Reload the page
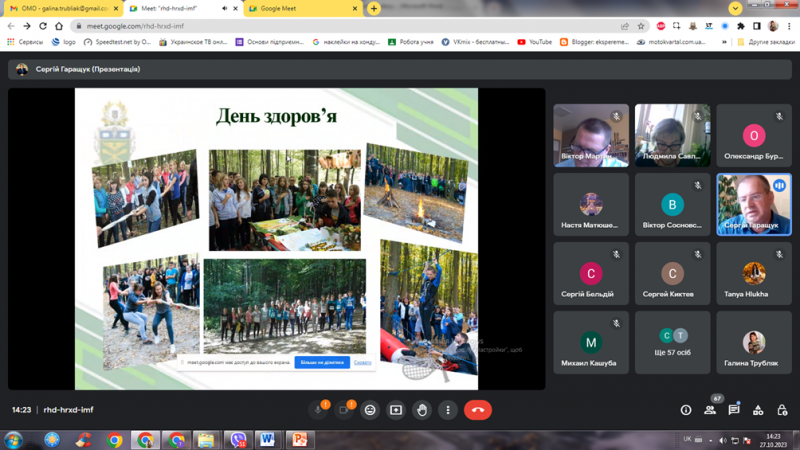The width and height of the screenshot is (800, 450). (x=43, y=26)
